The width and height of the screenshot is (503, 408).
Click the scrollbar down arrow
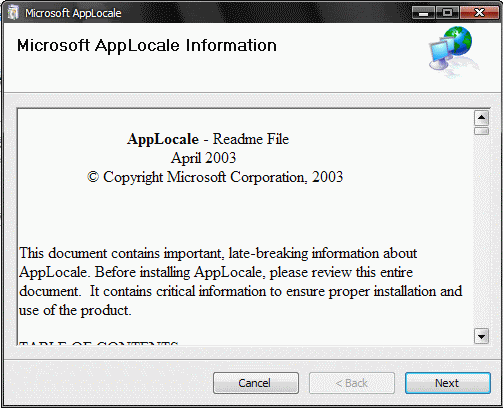coord(481,336)
